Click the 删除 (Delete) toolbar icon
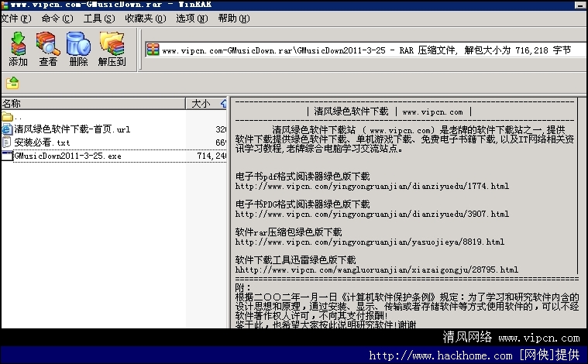 [78, 49]
